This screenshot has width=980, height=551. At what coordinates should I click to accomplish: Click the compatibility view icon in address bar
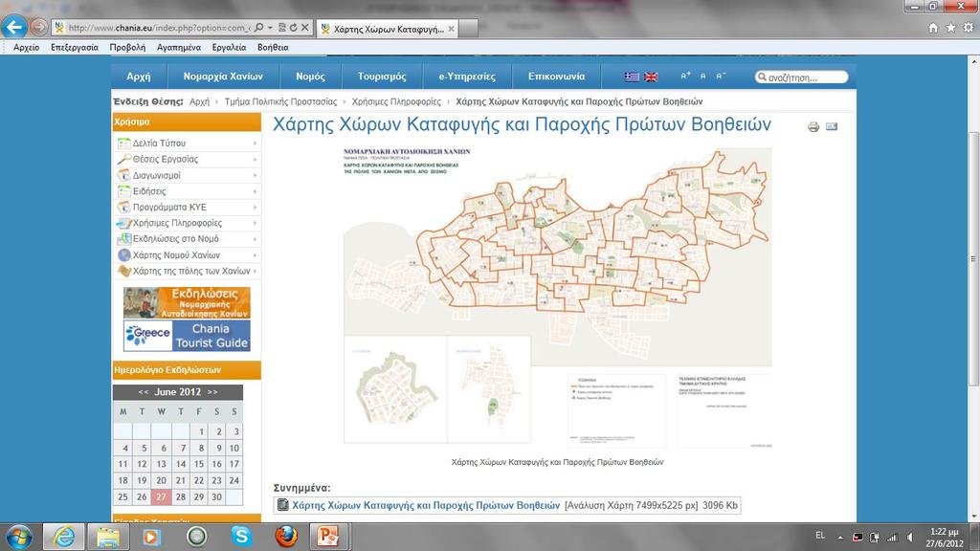pyautogui.click(x=282, y=28)
